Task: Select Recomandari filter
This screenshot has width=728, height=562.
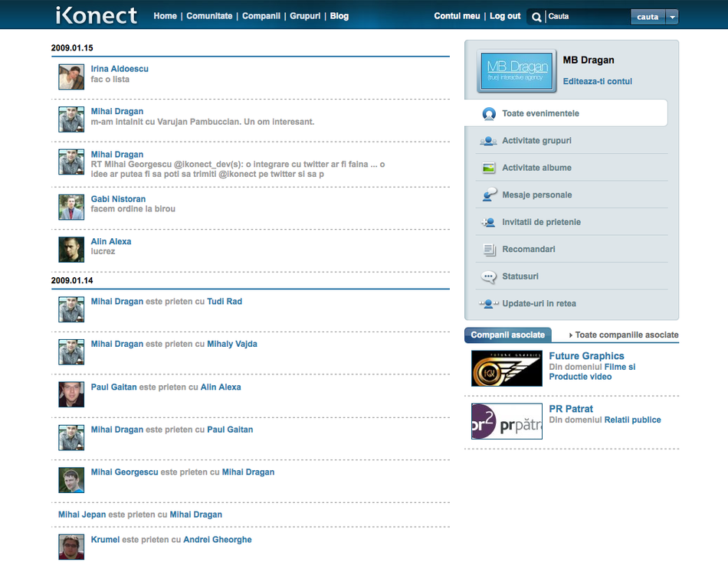Action: [529, 249]
